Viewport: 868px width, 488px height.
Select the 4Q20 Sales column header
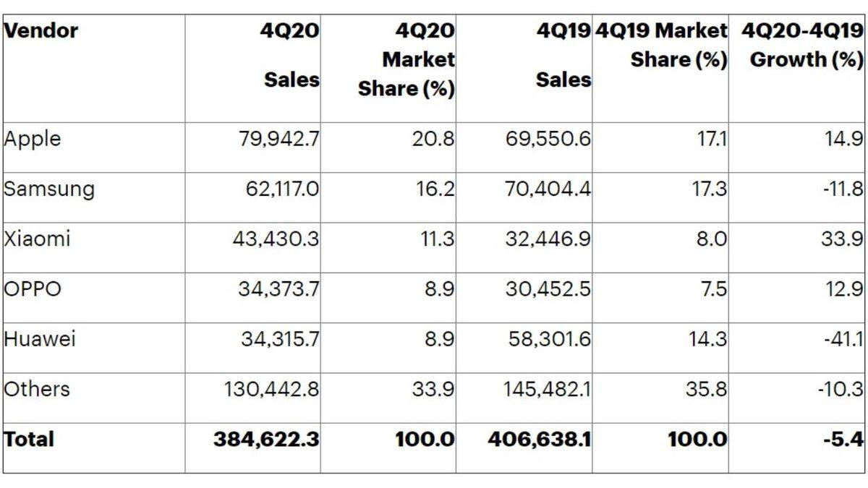291,55
